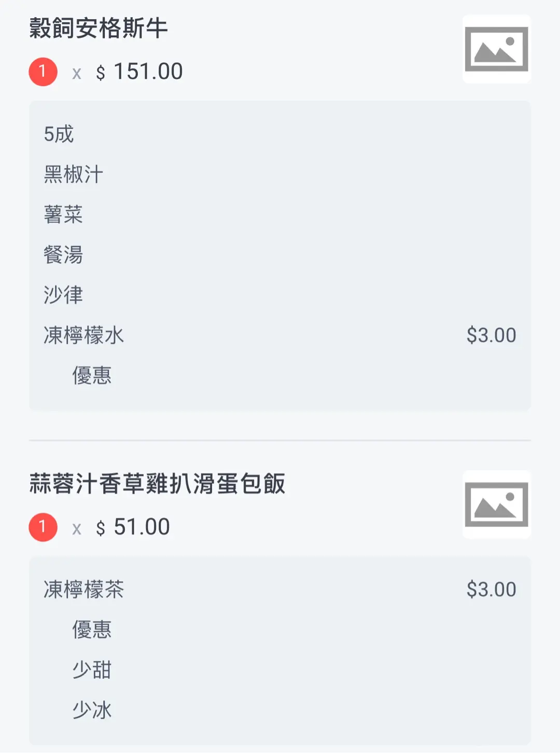Image resolution: width=560 pixels, height=753 pixels.
Task: Open the 蒜蓉汁香草雞扒滑蛋包飯 item title
Action: 157,484
